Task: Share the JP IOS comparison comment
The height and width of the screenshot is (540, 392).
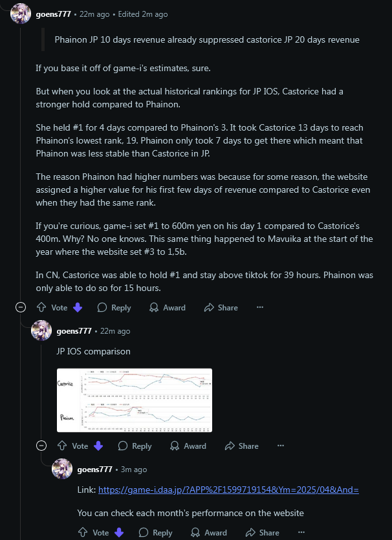Action: coord(241,446)
